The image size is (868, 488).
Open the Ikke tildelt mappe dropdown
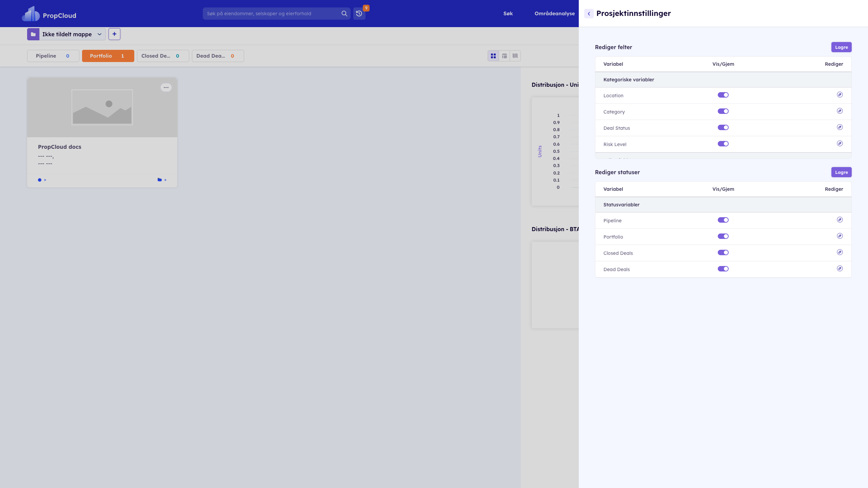pos(72,34)
